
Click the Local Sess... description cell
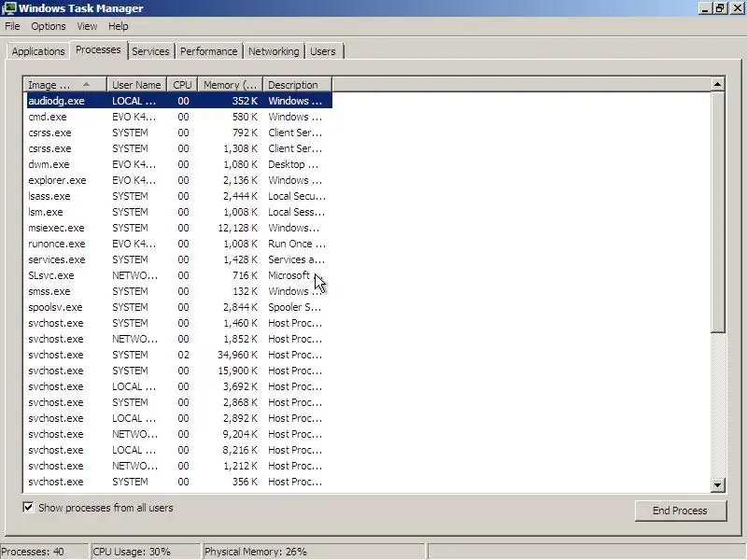296,212
